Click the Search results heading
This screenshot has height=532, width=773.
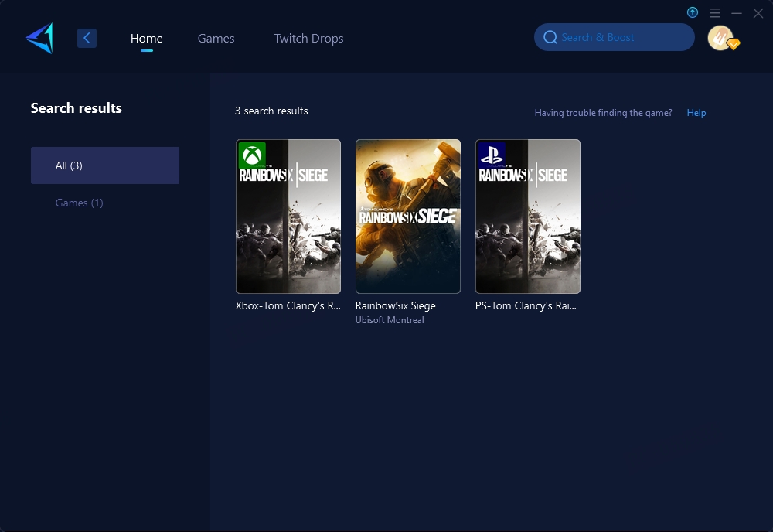[x=77, y=108]
